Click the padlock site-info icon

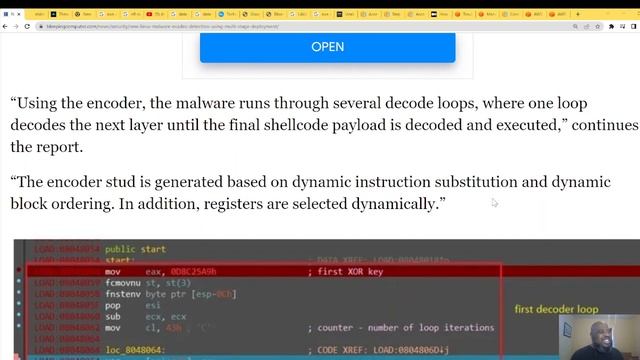[41, 27]
